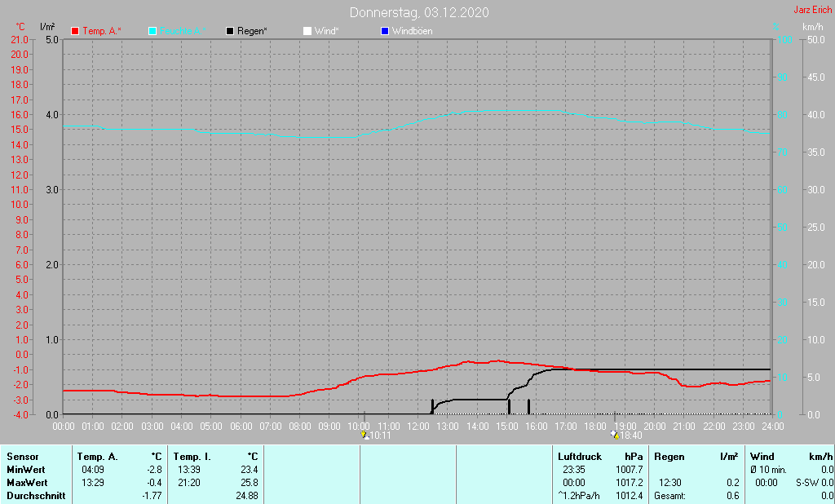Click the 'Regen' column header in table
This screenshot has height=504, width=835.
pos(669,457)
